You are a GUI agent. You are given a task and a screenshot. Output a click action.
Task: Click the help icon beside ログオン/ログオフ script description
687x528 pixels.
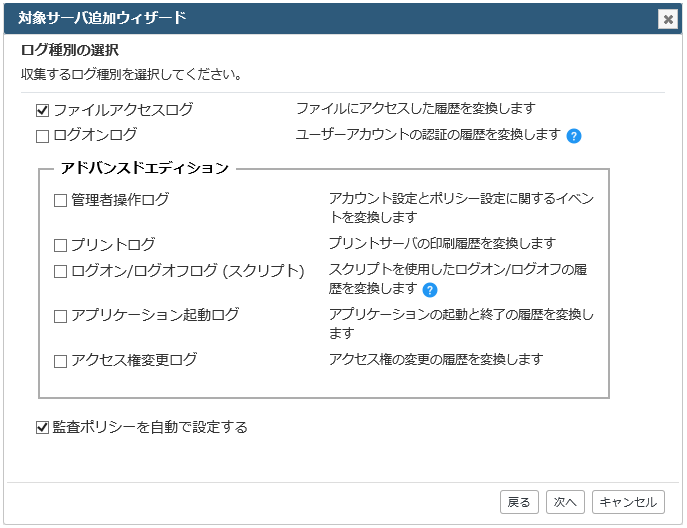(430, 290)
